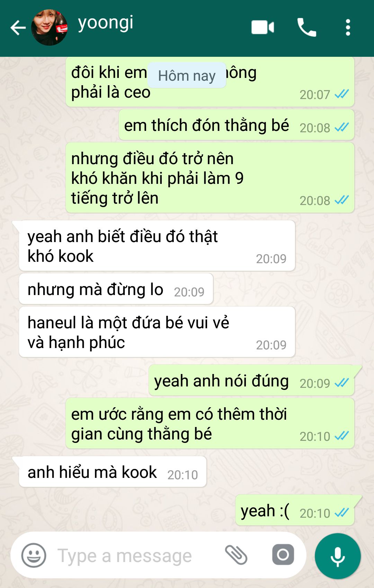Start a video call with yoongi
374x588 pixels.
(x=263, y=27)
